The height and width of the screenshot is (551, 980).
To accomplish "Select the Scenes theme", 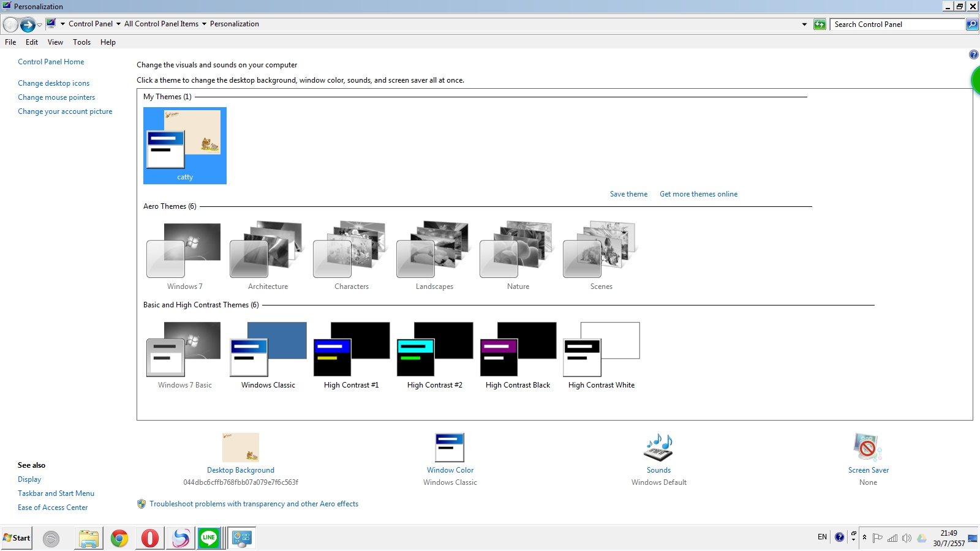I will (601, 256).
